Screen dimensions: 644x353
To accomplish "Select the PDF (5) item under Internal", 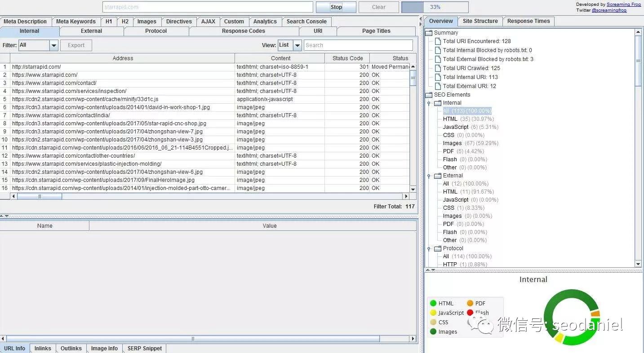I will 465,151.
